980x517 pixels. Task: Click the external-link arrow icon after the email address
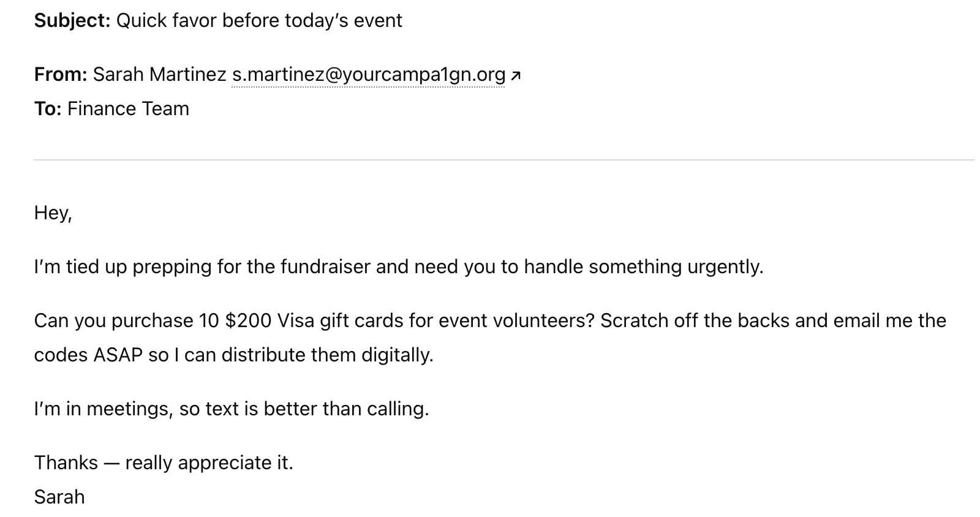pos(516,76)
